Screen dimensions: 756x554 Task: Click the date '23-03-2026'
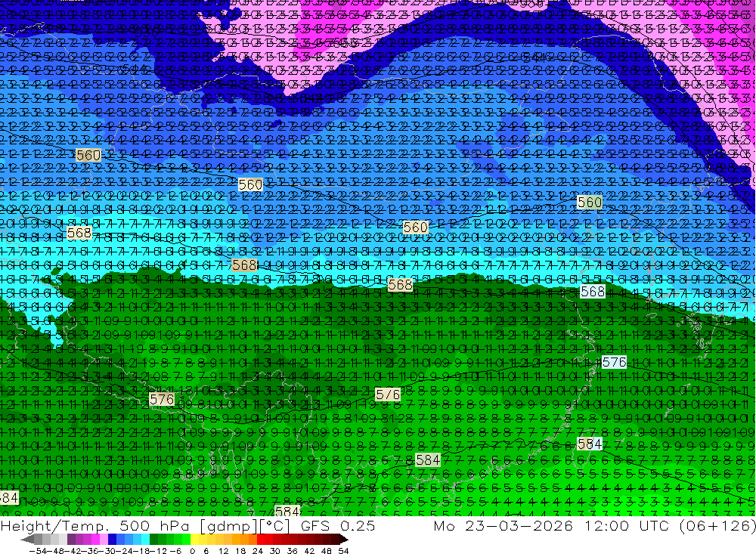519,525
